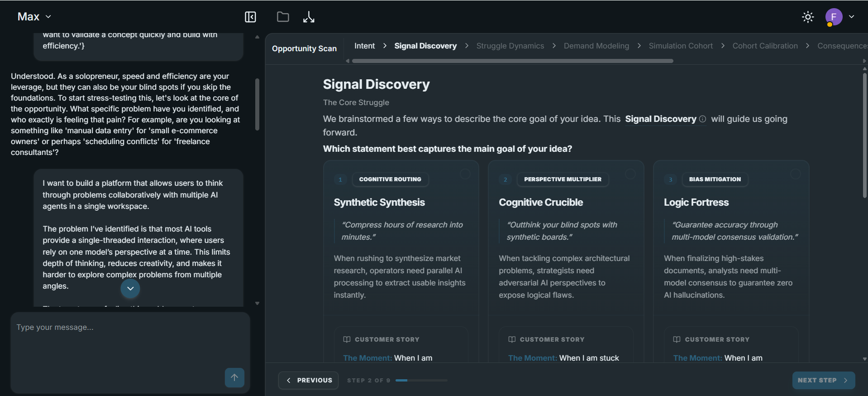Click the main content vertical scrollbar
This screenshot has height=396, width=868.
pyautogui.click(x=864, y=136)
